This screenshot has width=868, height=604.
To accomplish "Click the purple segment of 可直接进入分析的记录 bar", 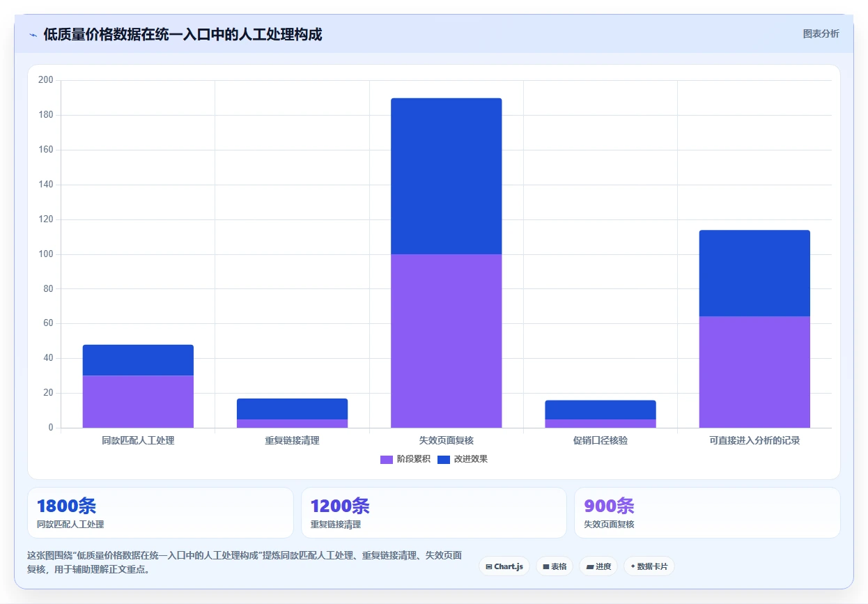I will coord(754,372).
